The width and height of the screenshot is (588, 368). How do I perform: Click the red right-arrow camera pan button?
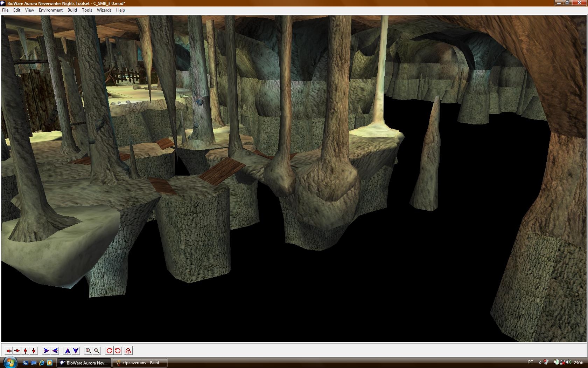click(17, 350)
